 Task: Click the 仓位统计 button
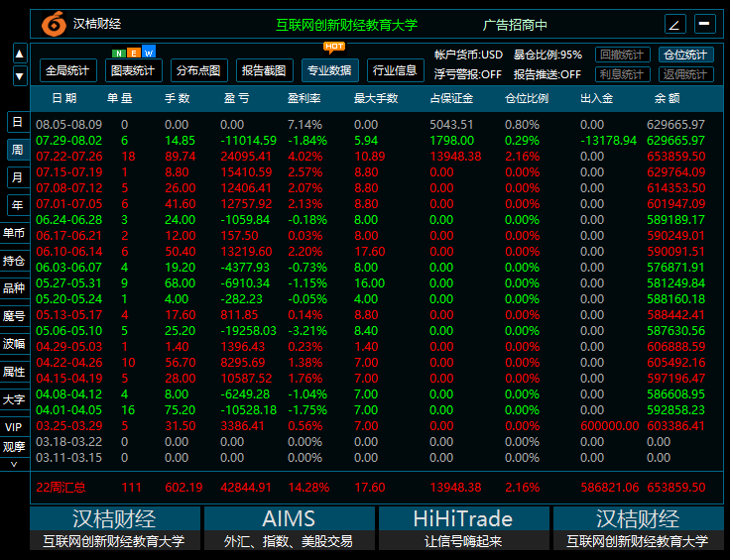click(x=685, y=55)
